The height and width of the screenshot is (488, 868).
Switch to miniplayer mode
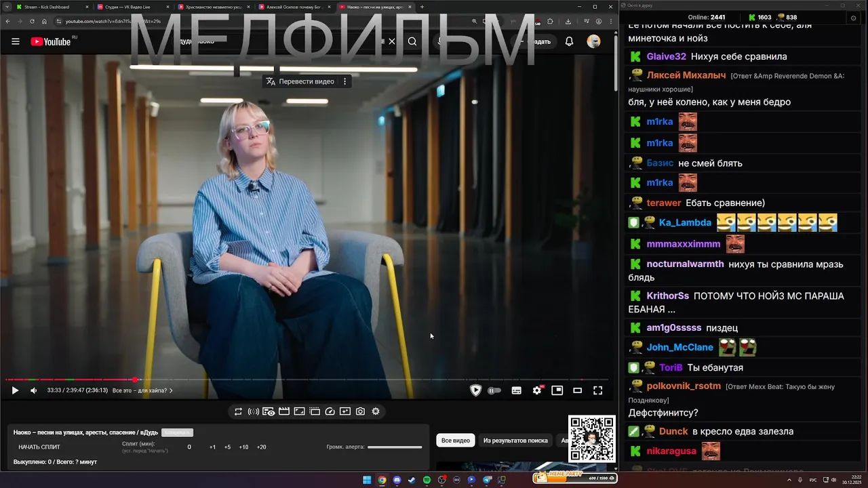coord(557,390)
